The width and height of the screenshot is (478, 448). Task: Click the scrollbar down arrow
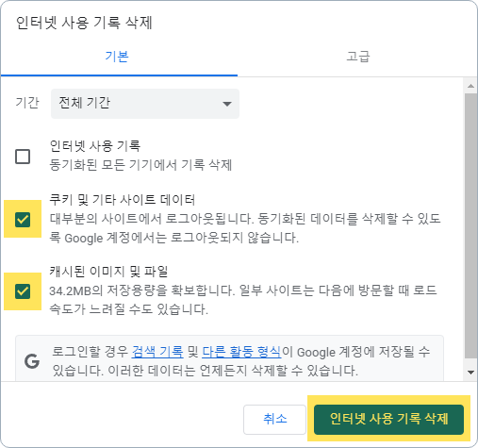470,373
